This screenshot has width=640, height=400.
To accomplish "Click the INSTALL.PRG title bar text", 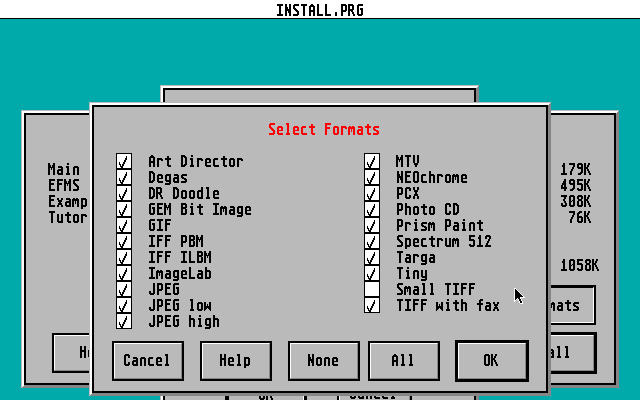I will (x=320, y=10).
